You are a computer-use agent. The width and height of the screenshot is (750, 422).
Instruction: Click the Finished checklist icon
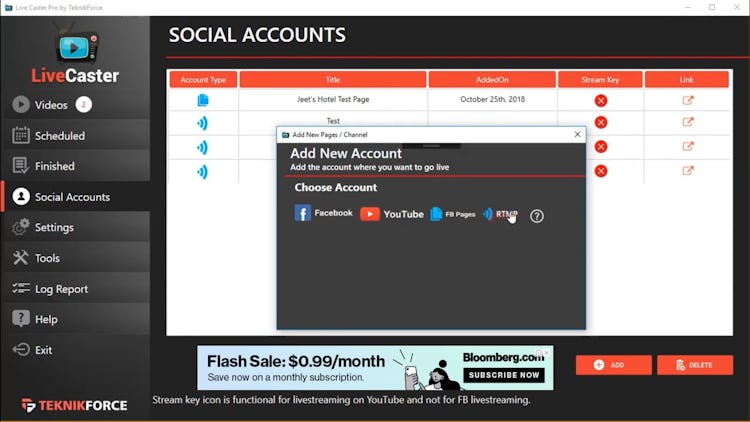click(21, 166)
